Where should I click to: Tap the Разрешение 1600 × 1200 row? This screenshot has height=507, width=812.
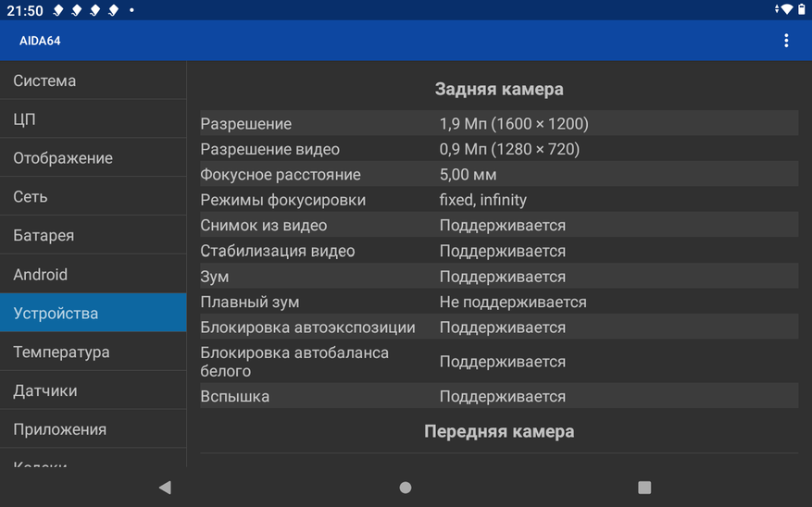(x=499, y=123)
